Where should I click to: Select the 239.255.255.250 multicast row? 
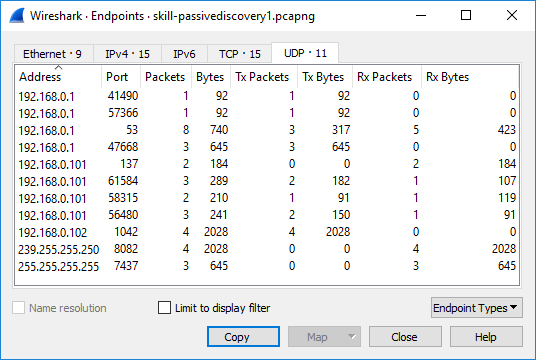(x=267, y=249)
